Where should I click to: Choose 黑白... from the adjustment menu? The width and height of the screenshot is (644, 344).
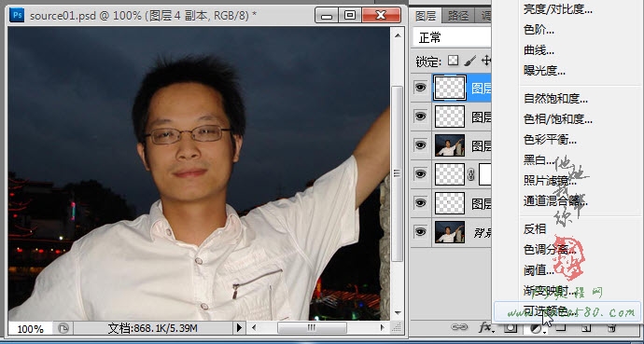(x=539, y=160)
